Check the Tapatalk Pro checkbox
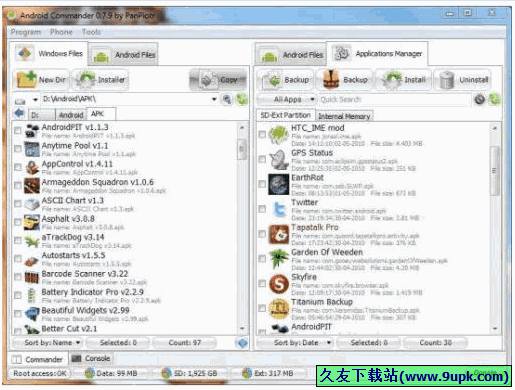Screen dimensions: 515x390 [x=262, y=234]
